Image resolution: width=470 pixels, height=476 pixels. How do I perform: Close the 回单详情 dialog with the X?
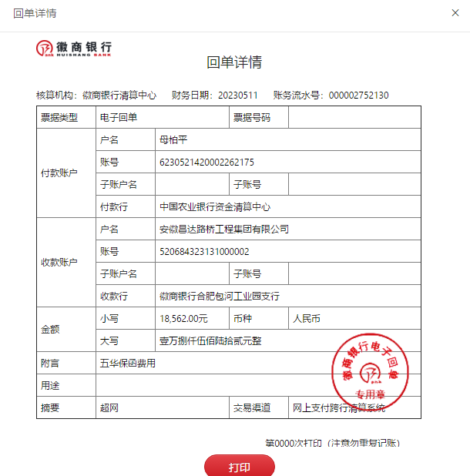455,13
